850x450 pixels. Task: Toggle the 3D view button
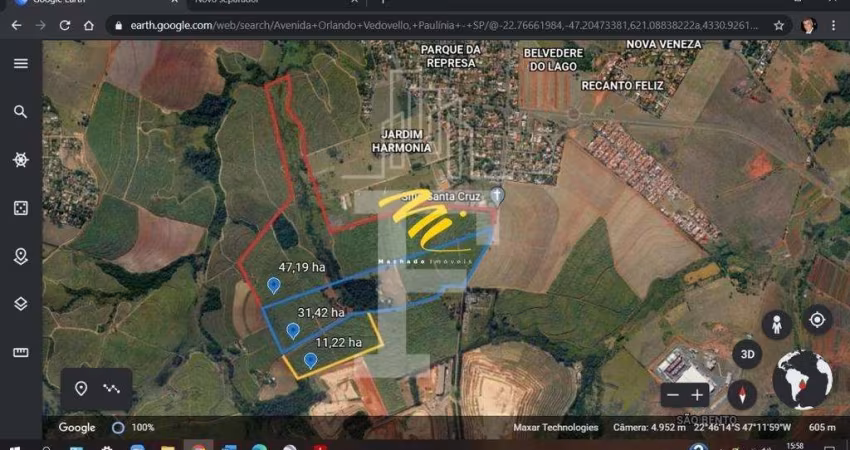(x=748, y=355)
